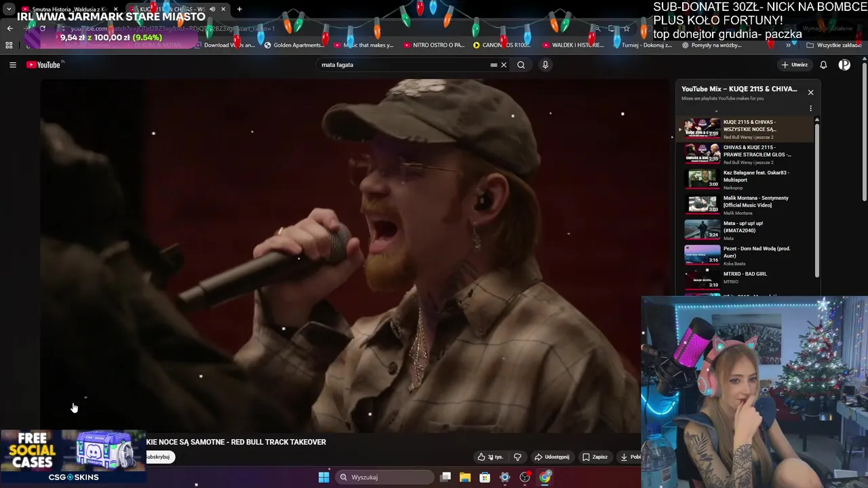Play Pezet - Dom Nad Wodą from playlist
Viewport: 868px width, 488px height.
tap(746, 255)
